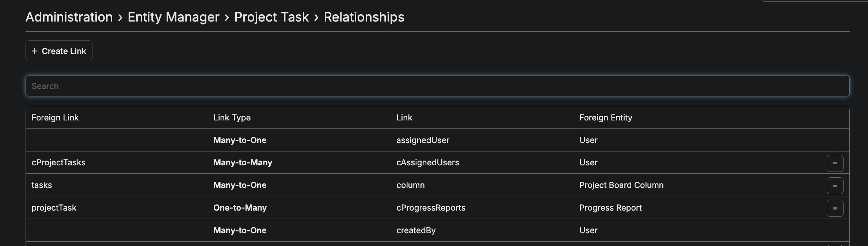The image size is (868, 246).
Task: Open the cAssignedUsers relationship
Action: click(x=427, y=162)
